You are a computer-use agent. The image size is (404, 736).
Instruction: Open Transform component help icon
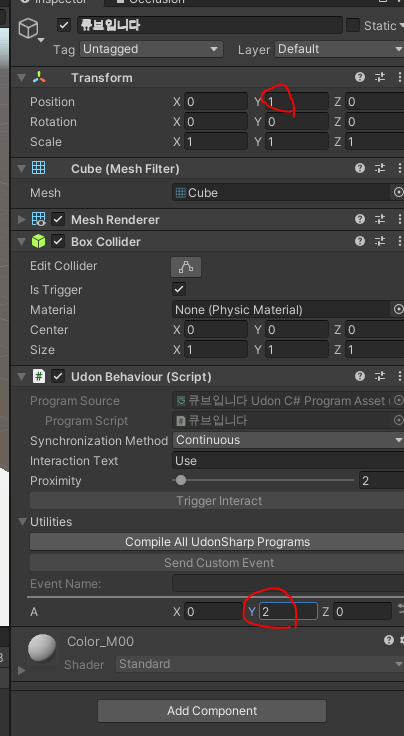point(360,77)
